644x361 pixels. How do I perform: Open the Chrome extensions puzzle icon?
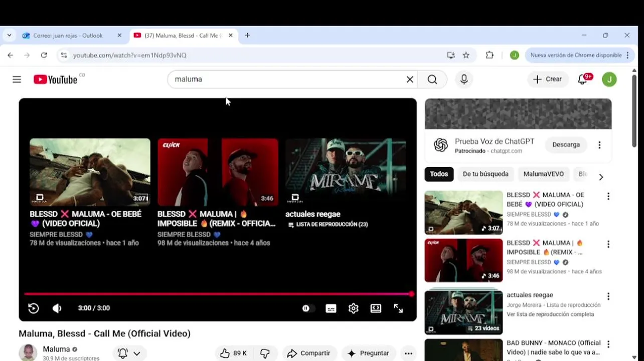tap(490, 55)
